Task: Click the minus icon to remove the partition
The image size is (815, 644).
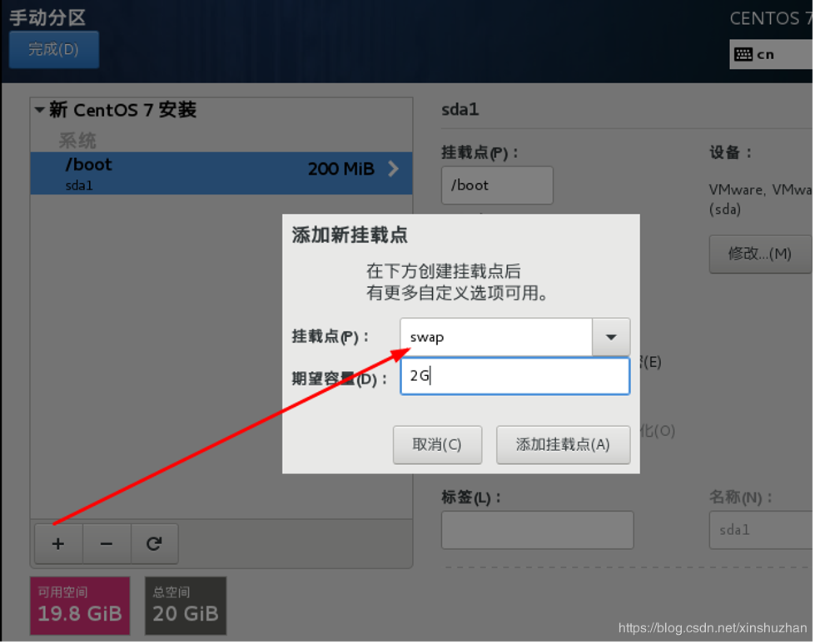Action: 106,544
